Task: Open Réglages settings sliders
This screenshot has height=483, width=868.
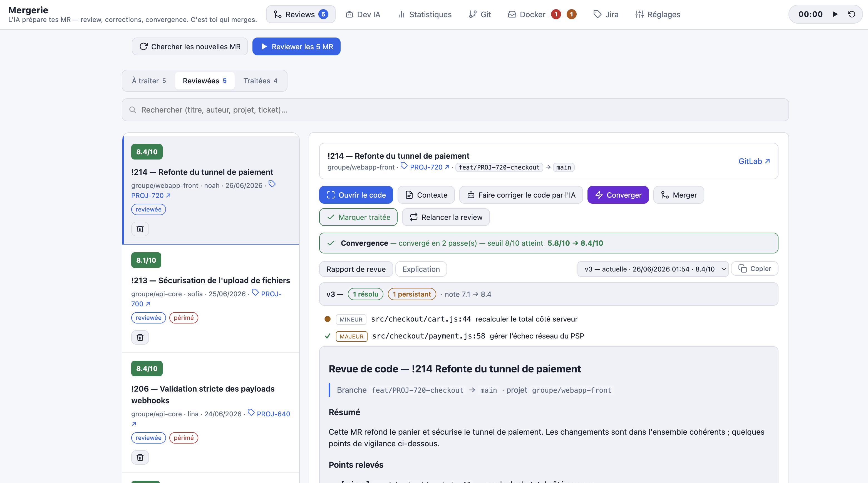Action: click(658, 14)
